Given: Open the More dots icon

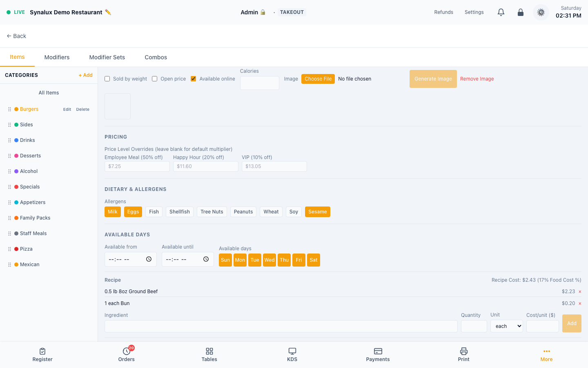Looking at the screenshot, I should tap(547, 351).
